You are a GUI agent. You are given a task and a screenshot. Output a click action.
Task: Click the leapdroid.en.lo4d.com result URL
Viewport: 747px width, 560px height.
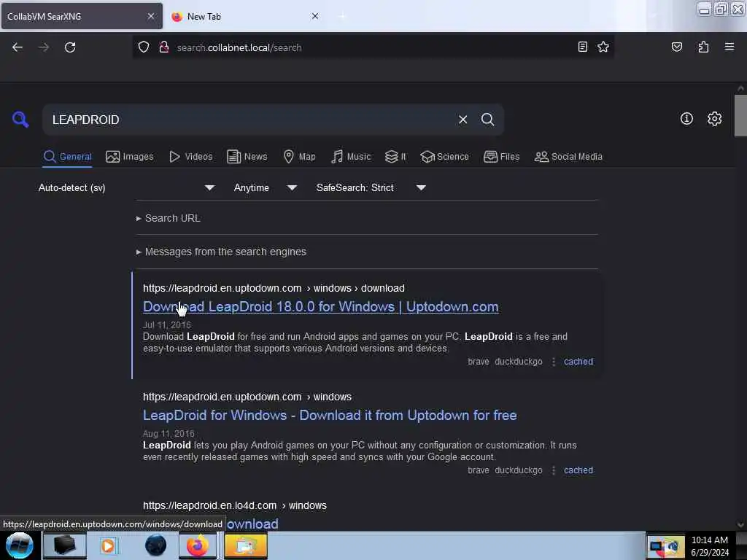(x=234, y=505)
